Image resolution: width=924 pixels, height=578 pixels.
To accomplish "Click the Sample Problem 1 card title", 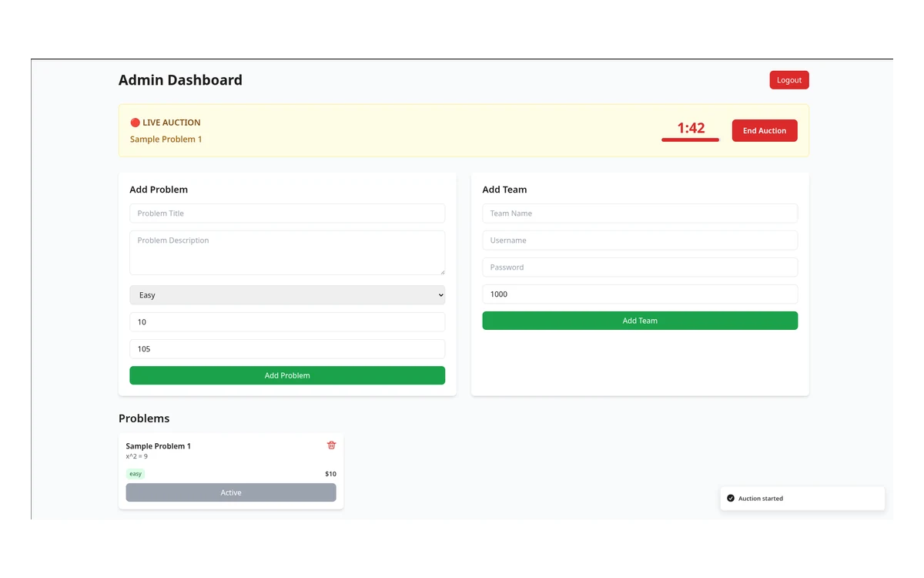I will click(x=158, y=446).
